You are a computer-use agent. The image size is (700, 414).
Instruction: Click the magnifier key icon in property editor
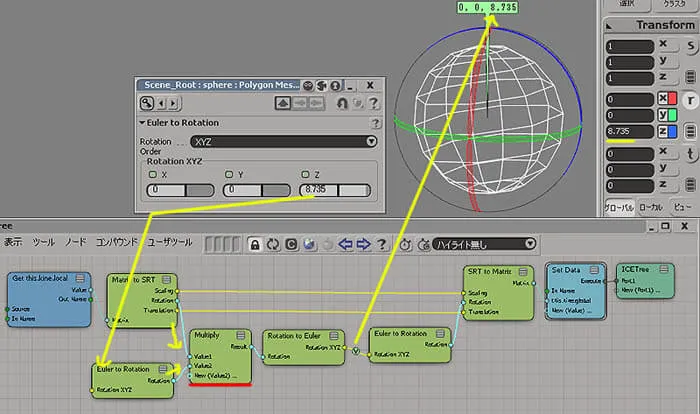147,103
